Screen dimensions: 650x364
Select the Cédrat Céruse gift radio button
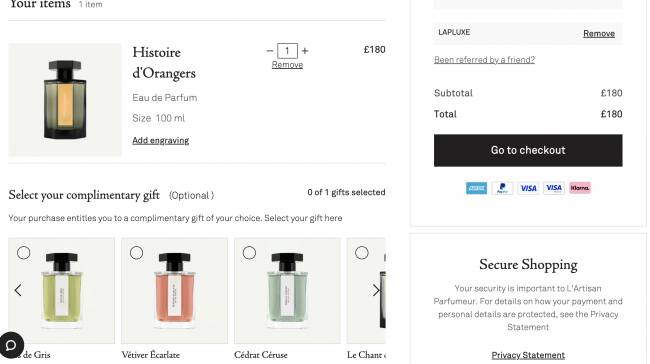(x=249, y=252)
